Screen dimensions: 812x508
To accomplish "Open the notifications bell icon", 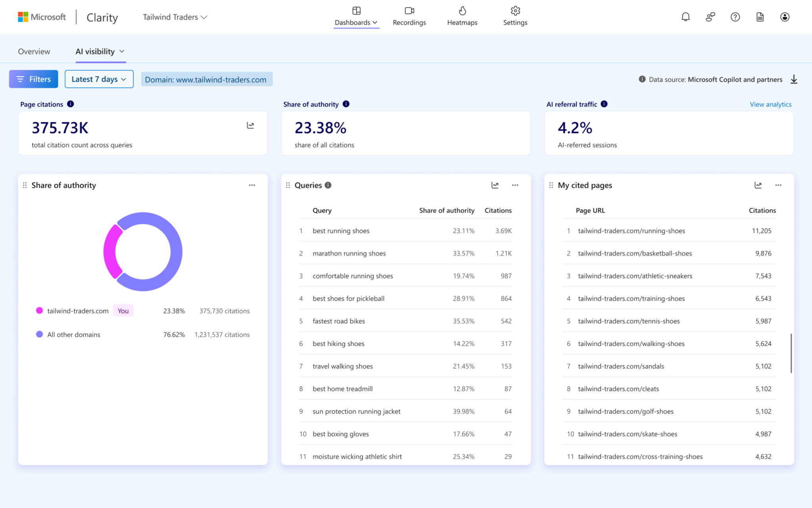I will [x=686, y=17].
